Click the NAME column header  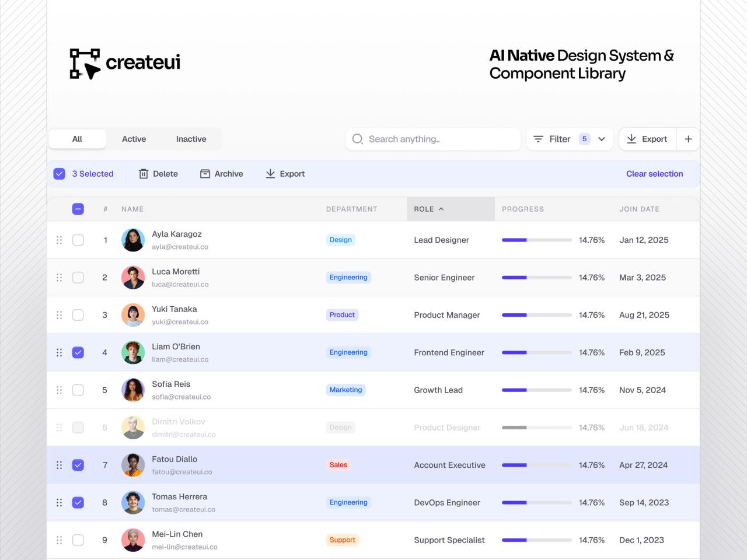click(132, 209)
